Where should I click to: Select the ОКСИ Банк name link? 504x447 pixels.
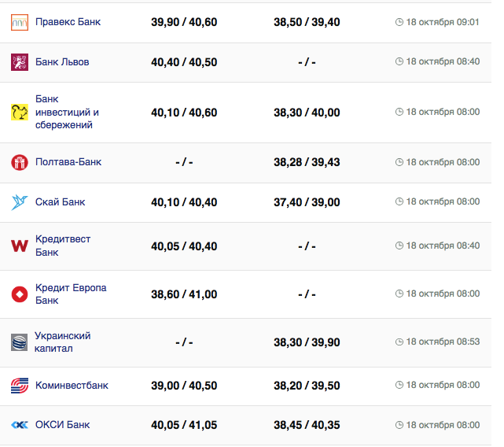click(x=62, y=425)
